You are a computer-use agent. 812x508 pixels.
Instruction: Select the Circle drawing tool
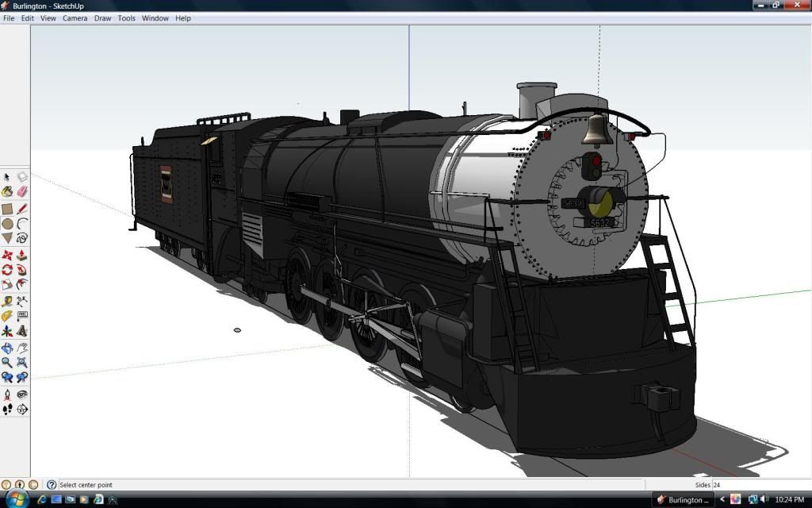[x=6, y=224]
